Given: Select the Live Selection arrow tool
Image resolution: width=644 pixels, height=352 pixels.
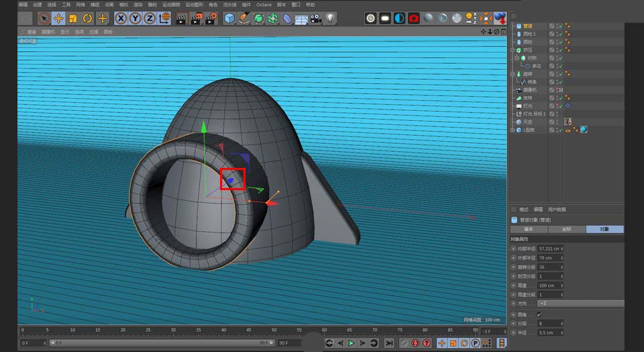Looking at the screenshot, I should (44, 19).
